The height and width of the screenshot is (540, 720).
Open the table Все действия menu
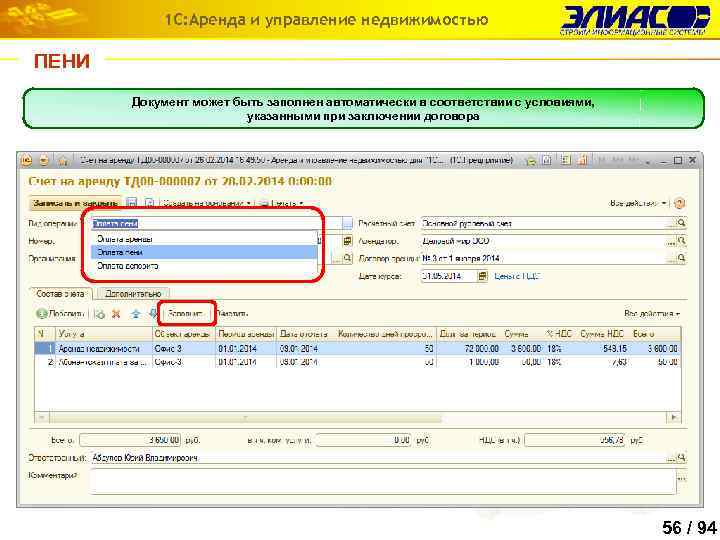coord(652,314)
